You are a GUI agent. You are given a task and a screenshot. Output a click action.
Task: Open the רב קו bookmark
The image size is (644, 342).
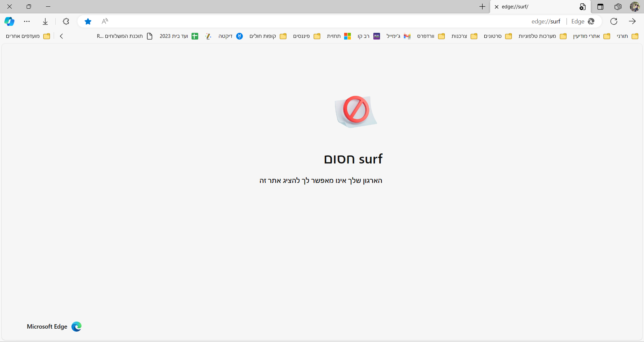(x=369, y=36)
